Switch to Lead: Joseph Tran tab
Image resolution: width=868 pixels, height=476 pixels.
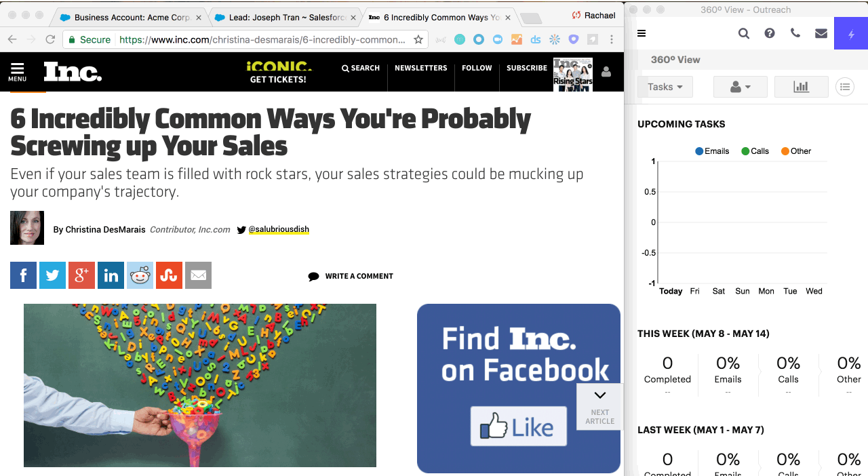click(285, 17)
